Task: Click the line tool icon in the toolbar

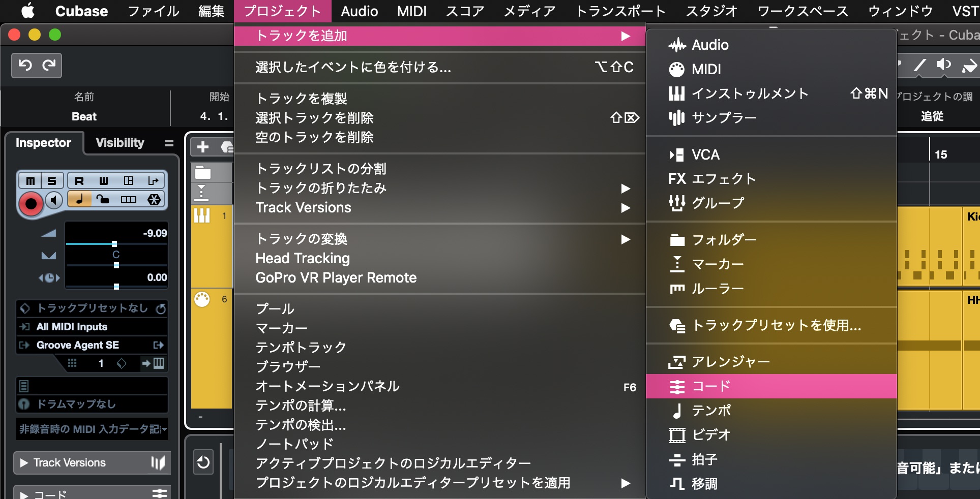Action: (919, 65)
